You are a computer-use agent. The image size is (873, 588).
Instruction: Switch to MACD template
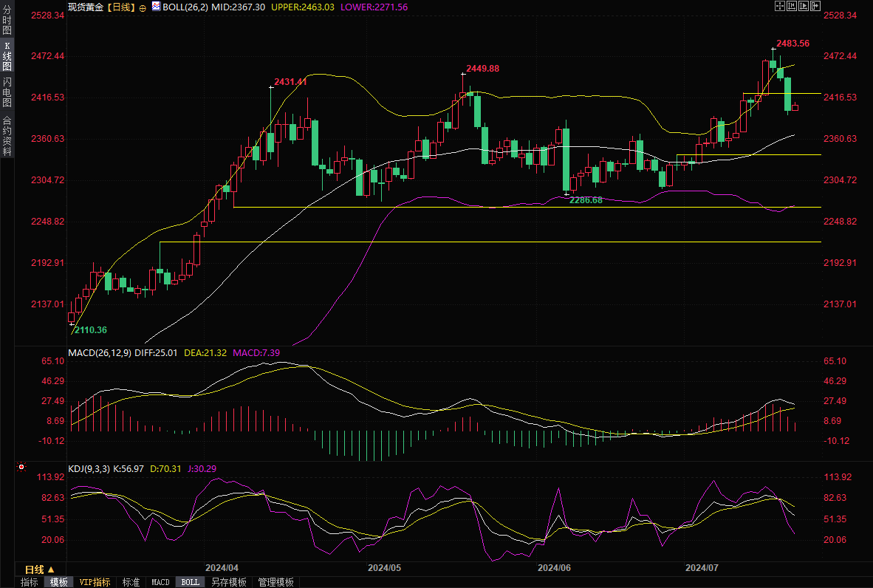pos(160,582)
